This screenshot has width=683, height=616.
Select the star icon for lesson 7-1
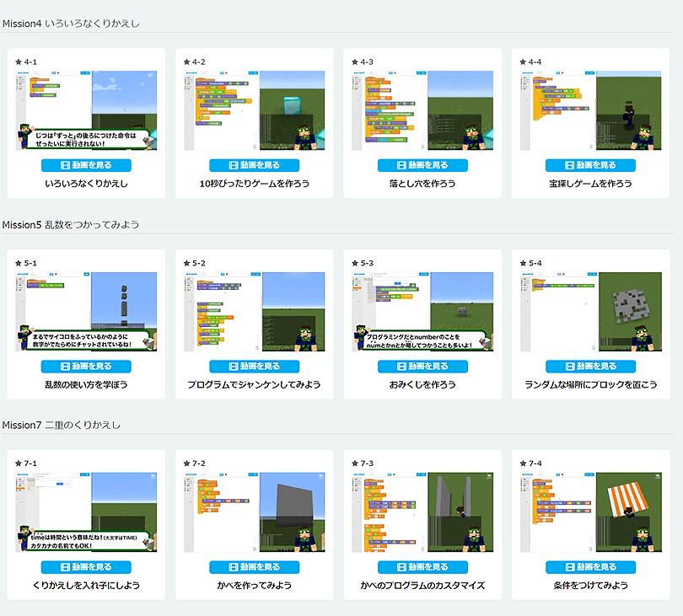[x=19, y=463]
